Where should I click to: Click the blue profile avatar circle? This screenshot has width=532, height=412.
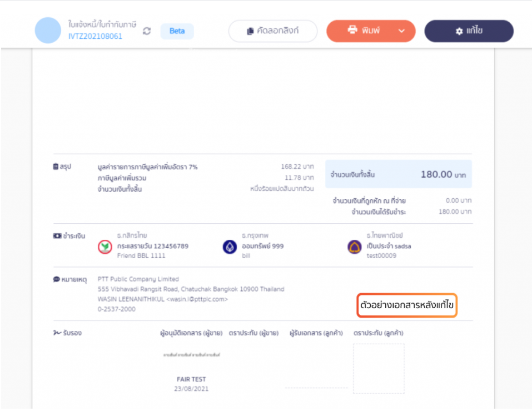tap(48, 31)
